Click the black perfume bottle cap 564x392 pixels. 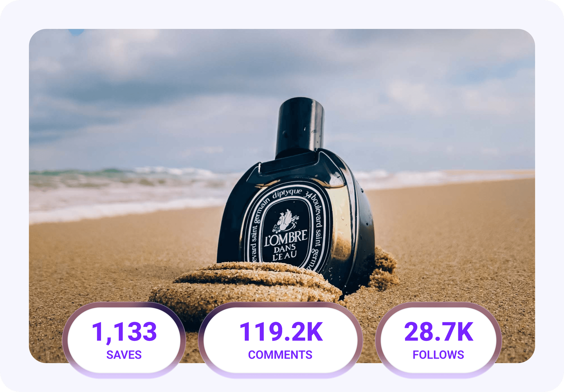[x=300, y=126]
